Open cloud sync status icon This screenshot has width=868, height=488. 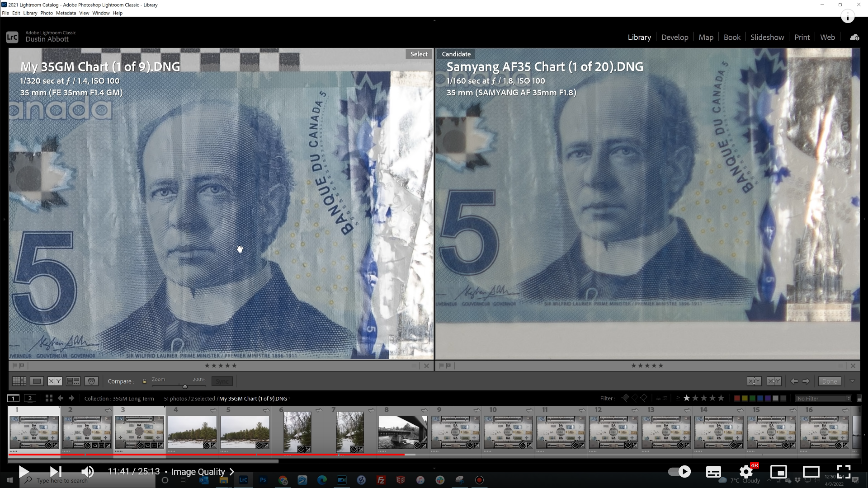854,38
